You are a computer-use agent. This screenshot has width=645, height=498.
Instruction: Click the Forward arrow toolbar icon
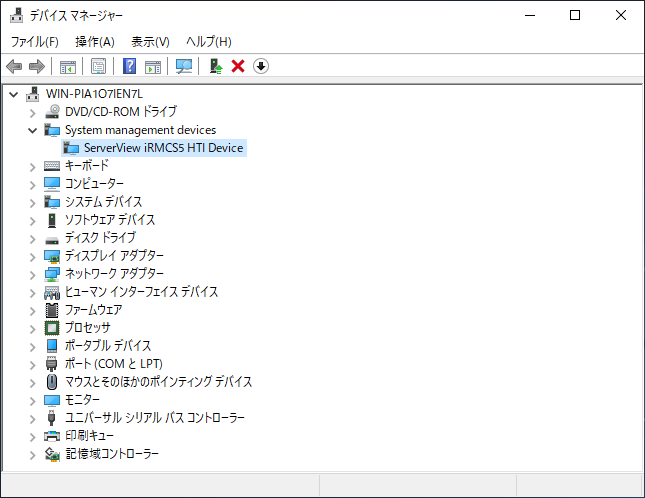[37, 66]
